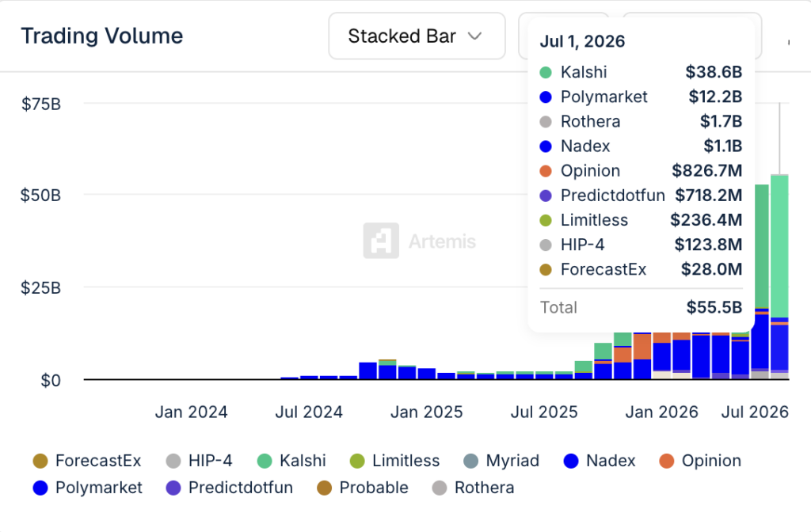Click Predictdotfun $718.2M value in the tooltip
811x532 pixels.
click(709, 196)
